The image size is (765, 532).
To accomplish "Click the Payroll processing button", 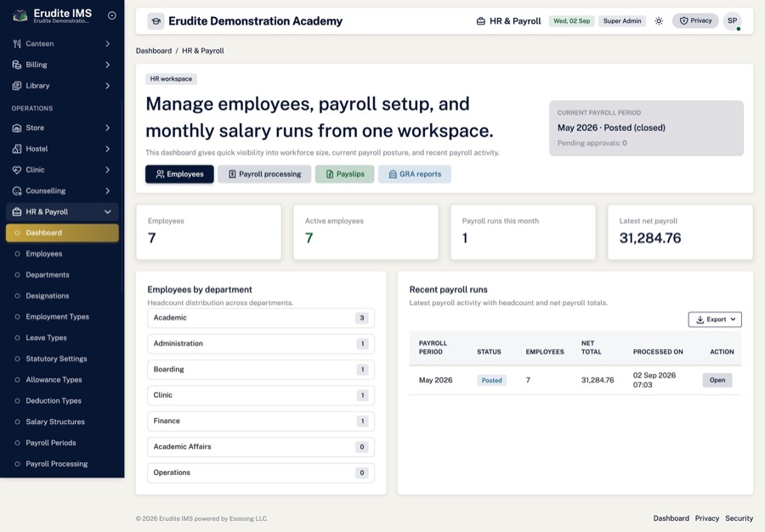I will (264, 174).
